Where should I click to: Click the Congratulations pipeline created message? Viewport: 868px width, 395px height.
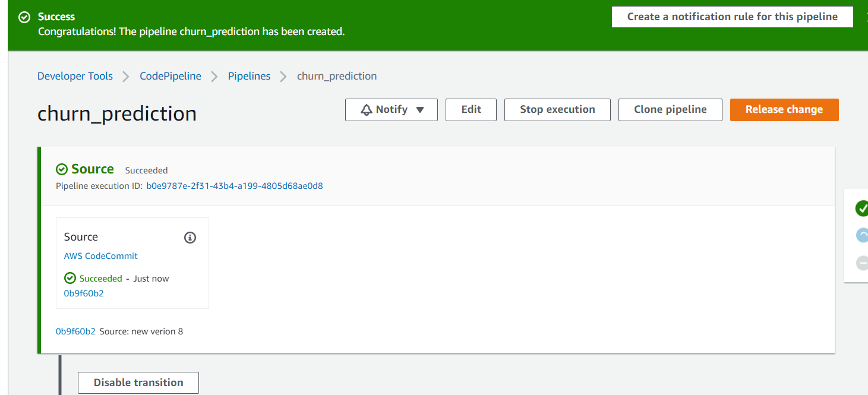(x=191, y=31)
